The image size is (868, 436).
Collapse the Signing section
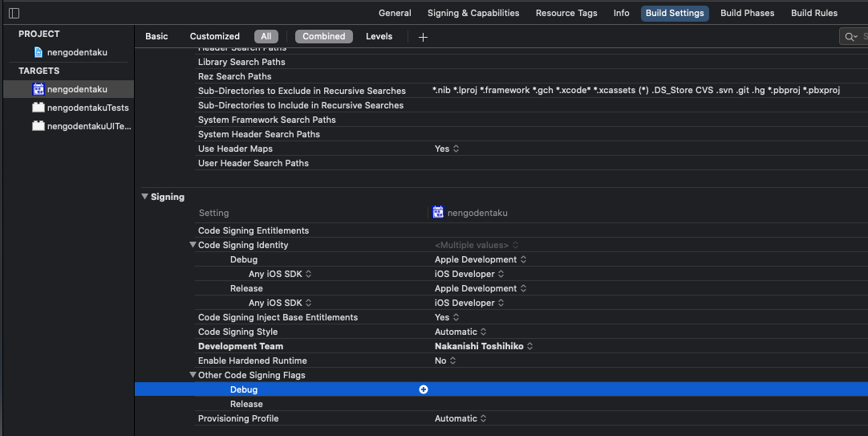144,197
